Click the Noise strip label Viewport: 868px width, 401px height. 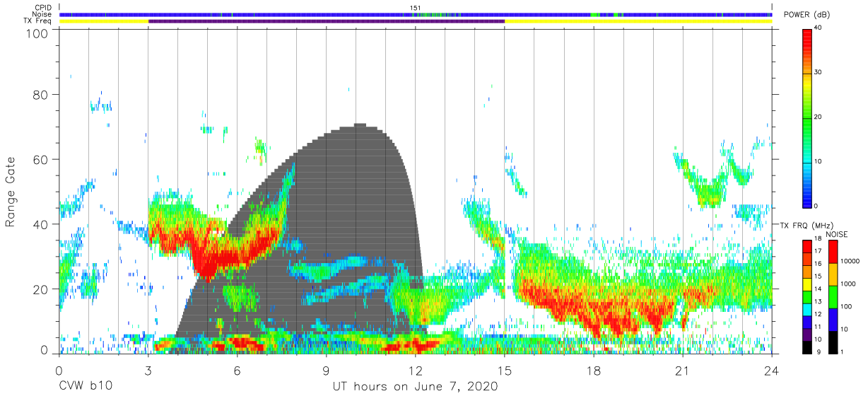tap(42, 14)
